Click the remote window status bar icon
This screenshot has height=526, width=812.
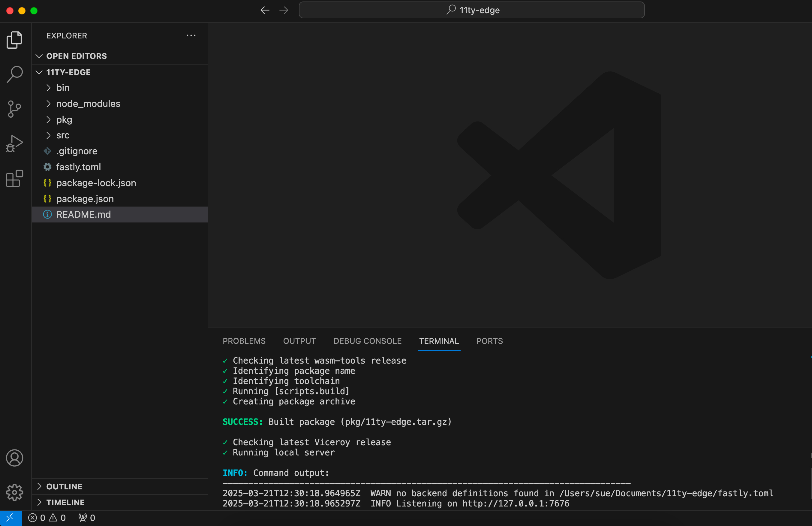click(11, 518)
